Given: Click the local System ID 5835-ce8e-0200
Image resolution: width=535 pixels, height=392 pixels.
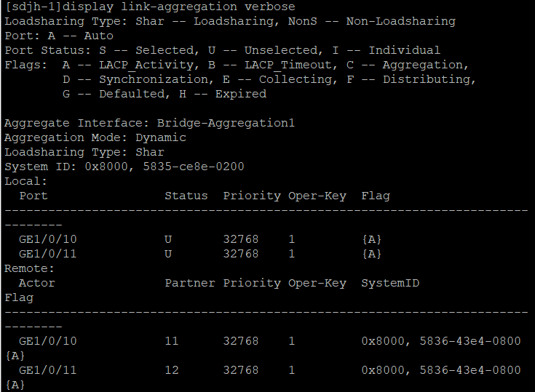Looking at the screenshot, I should click(200, 167).
